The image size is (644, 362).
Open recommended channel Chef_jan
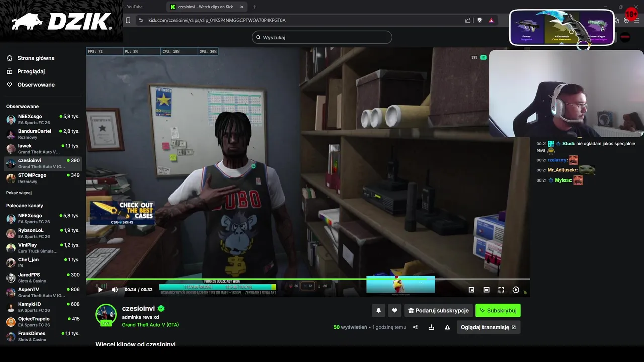[43, 262]
